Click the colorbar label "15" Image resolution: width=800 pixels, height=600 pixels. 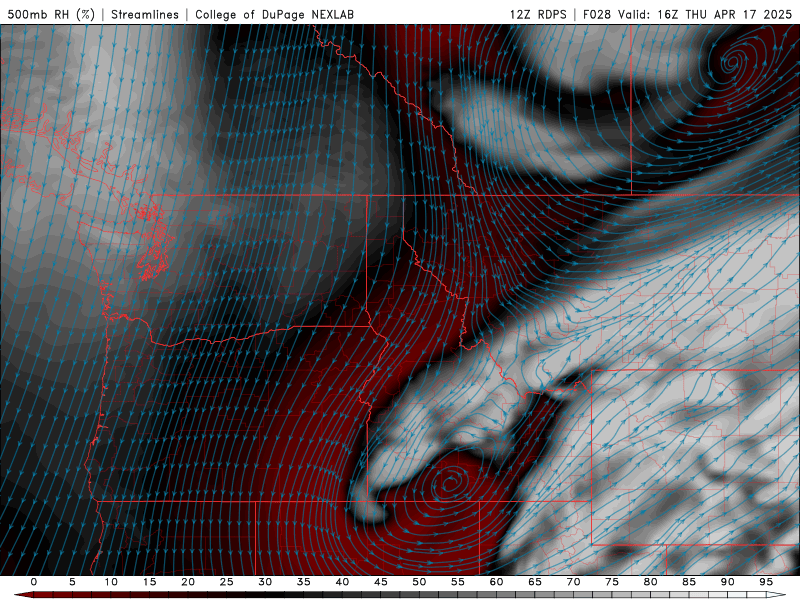coord(149,582)
